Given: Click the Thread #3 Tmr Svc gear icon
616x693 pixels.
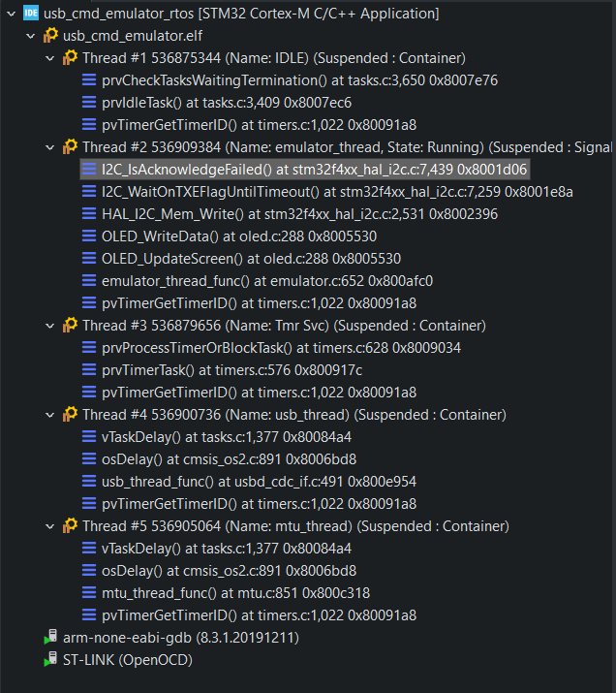Looking at the screenshot, I should [x=70, y=326].
